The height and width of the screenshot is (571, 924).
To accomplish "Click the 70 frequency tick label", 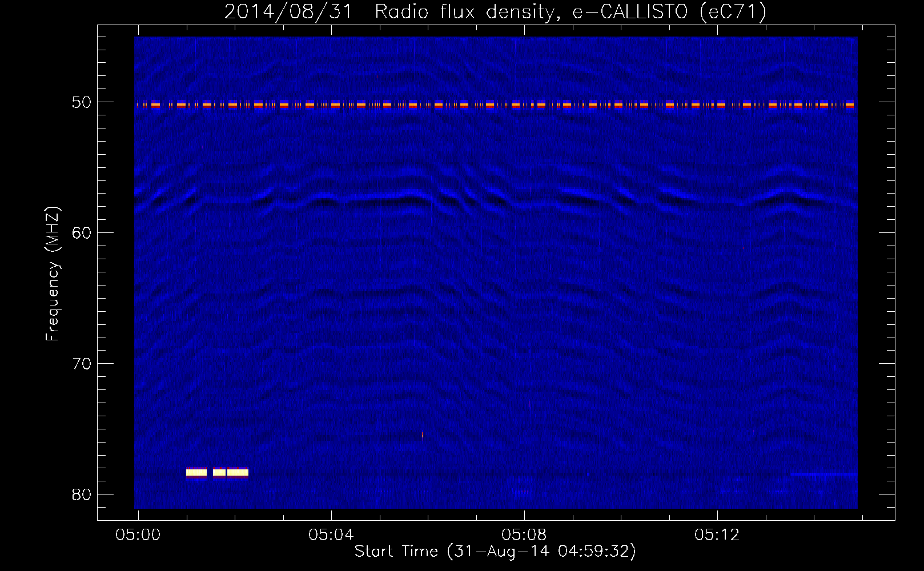I will (x=82, y=363).
